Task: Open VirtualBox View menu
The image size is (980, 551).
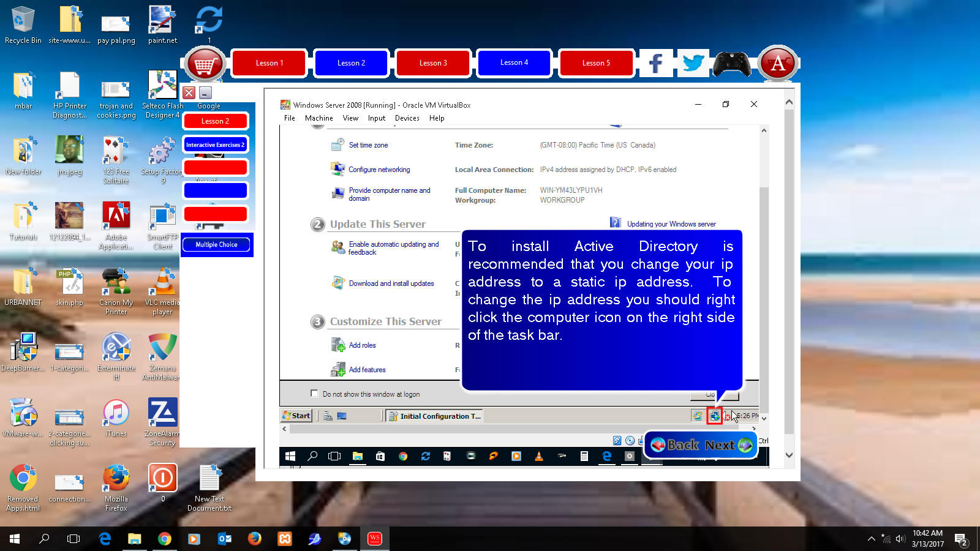Action: [350, 118]
